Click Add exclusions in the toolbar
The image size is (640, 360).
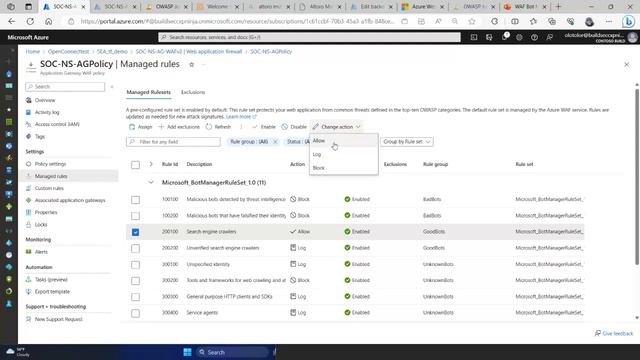(x=179, y=127)
